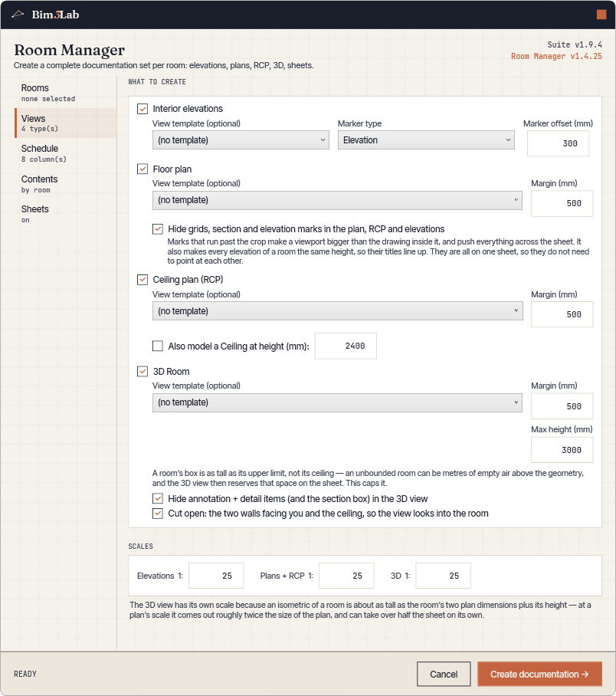Click the Plans + RCP scale field
Image resolution: width=616 pixels, height=696 pixels.
coord(346,576)
